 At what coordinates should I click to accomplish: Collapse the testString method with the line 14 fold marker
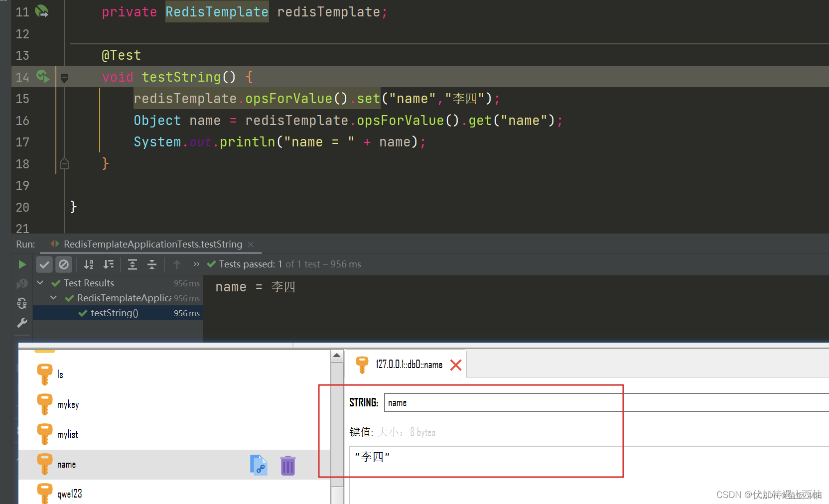(x=64, y=77)
